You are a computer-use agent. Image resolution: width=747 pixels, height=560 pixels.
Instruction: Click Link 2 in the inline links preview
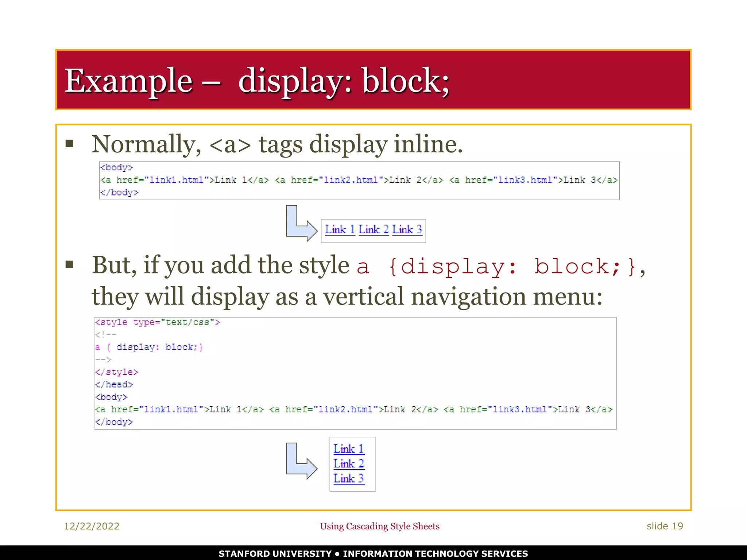[x=373, y=230]
